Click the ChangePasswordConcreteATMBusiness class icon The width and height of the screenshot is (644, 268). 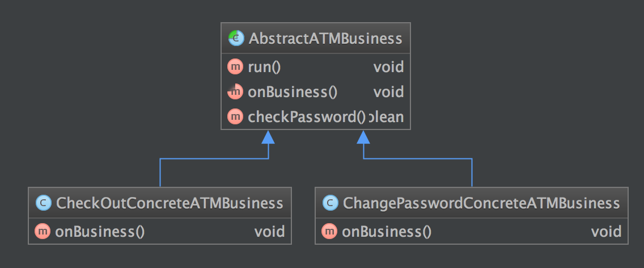coord(329,203)
